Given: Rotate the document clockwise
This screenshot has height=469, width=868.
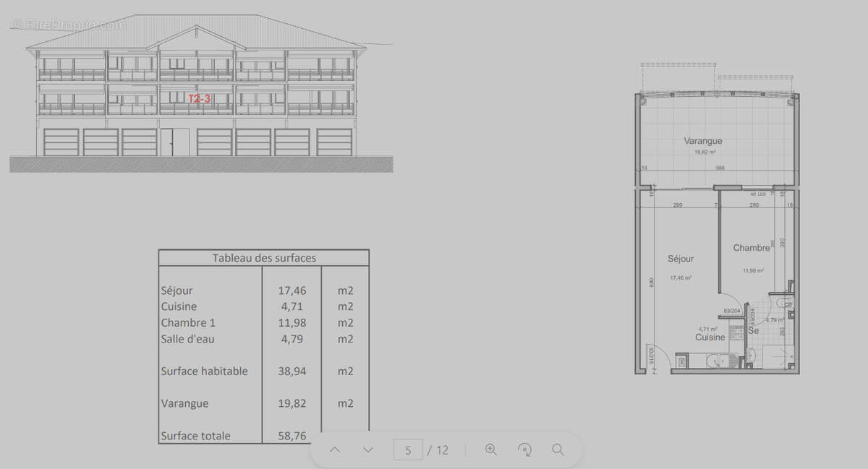Looking at the screenshot, I should click(x=525, y=450).
